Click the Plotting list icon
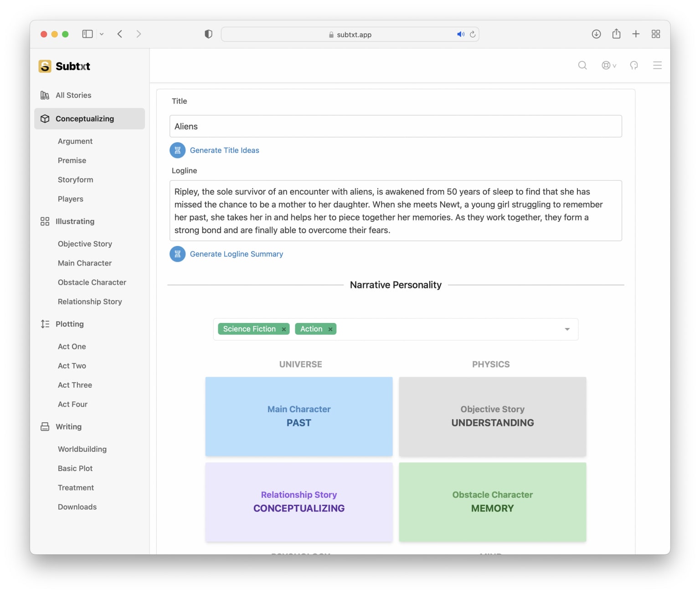Screen dimensions: 700x594 45,324
